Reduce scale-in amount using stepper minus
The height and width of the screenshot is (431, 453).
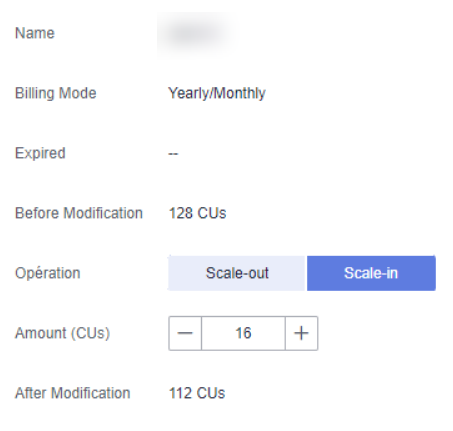(185, 333)
